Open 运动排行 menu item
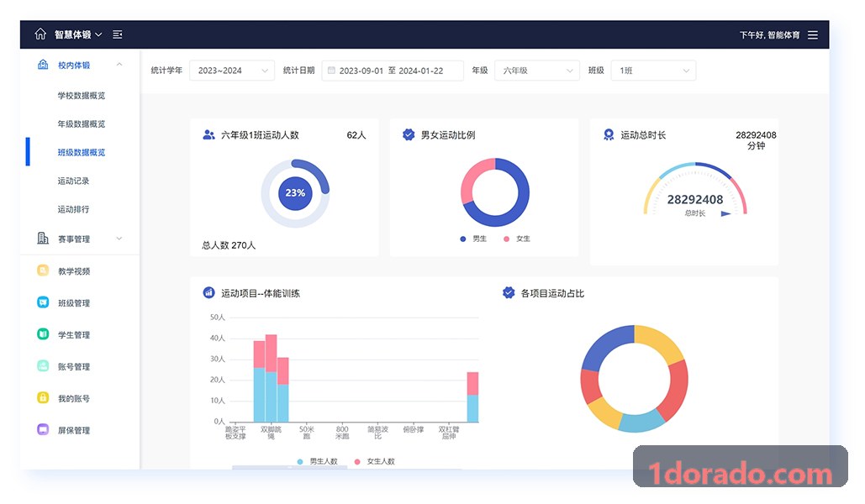 [x=73, y=209]
